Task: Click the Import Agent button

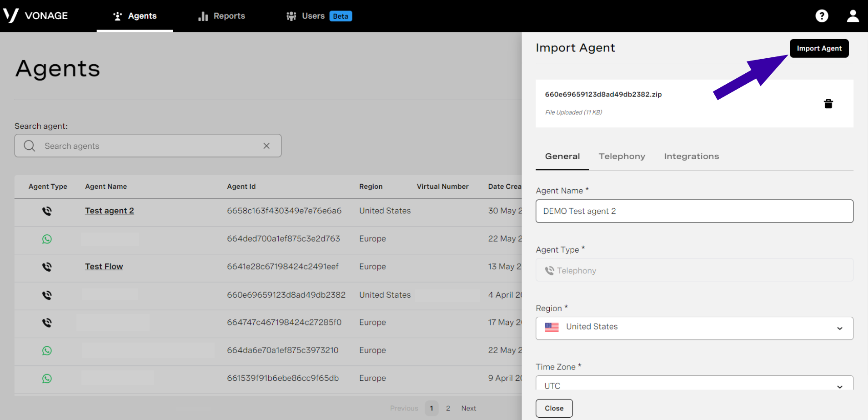Action: (x=818, y=48)
